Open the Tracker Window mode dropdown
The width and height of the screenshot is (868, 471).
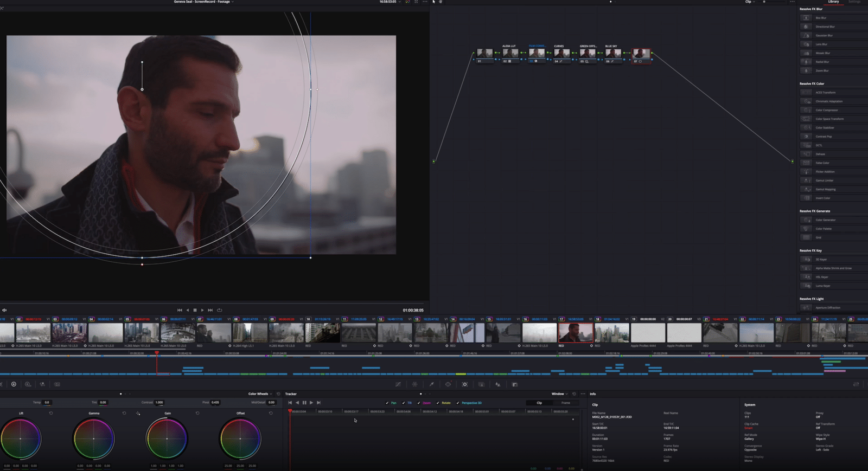tap(560, 394)
